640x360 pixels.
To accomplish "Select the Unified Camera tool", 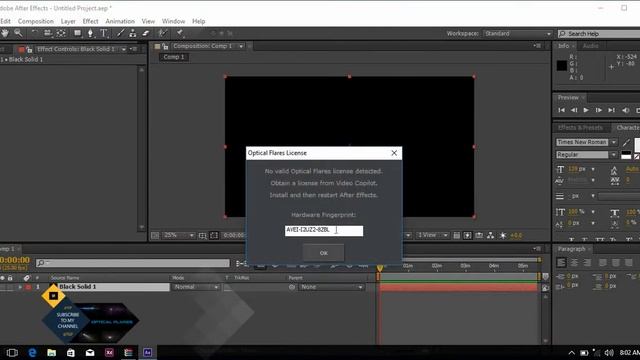I will [48, 33].
